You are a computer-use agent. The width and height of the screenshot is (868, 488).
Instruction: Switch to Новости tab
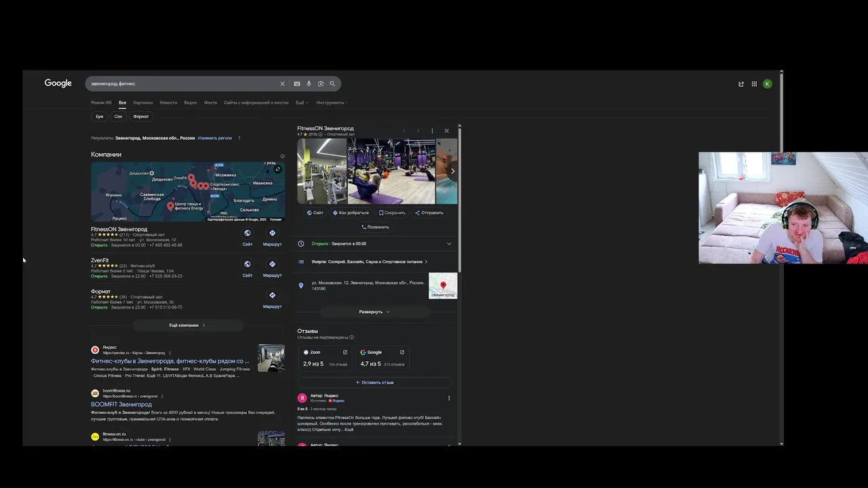point(168,103)
